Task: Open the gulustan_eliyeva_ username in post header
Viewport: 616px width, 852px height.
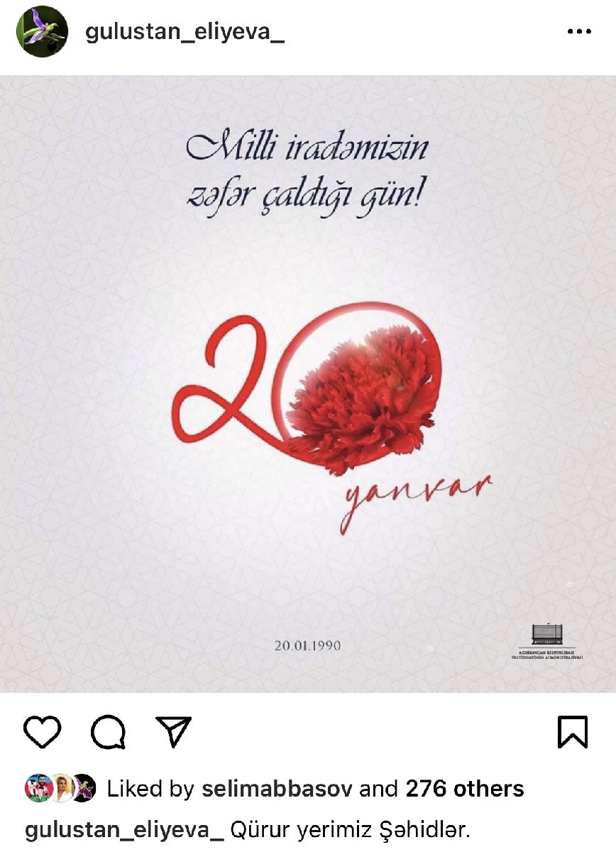Action: click(x=185, y=33)
